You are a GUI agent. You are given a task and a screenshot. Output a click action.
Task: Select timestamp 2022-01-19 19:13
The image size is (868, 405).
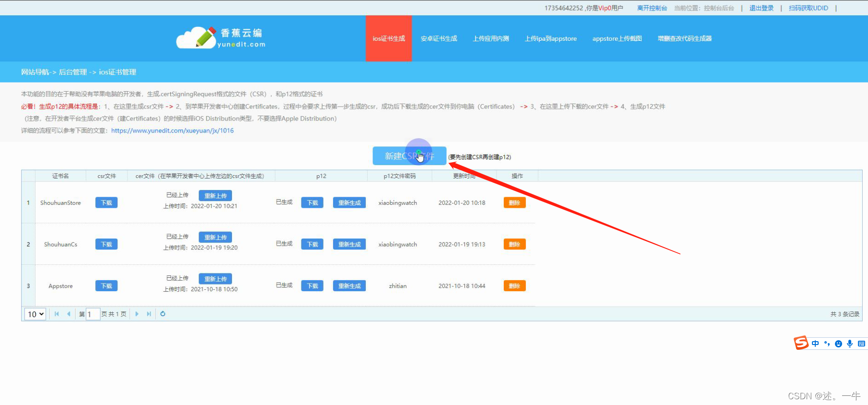pos(462,244)
